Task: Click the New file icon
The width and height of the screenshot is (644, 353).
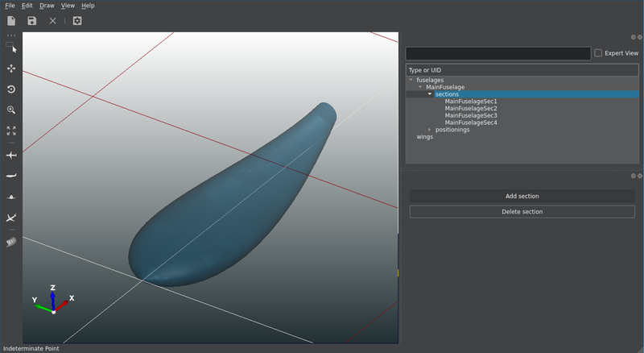Action: click(11, 20)
